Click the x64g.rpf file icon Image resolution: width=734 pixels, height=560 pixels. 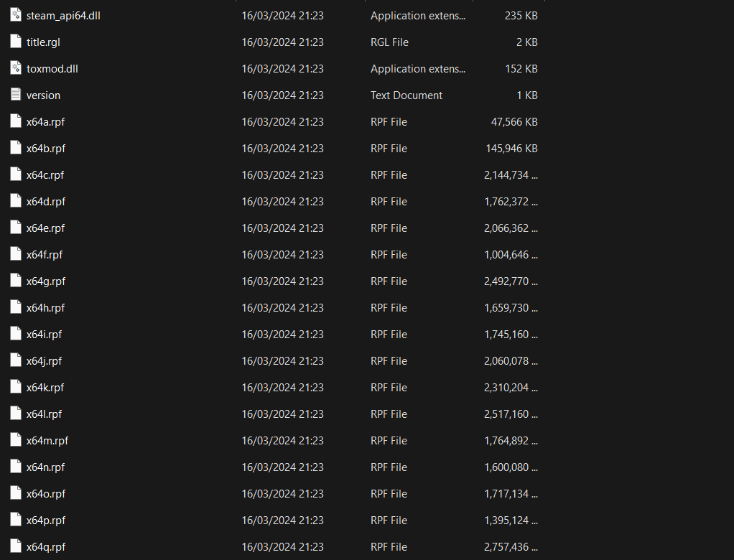coord(16,281)
